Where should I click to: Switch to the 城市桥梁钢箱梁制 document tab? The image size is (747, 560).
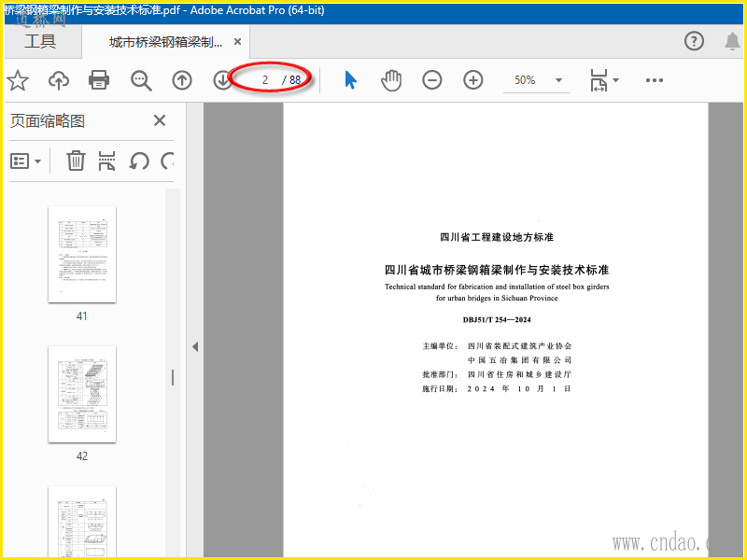(x=165, y=42)
